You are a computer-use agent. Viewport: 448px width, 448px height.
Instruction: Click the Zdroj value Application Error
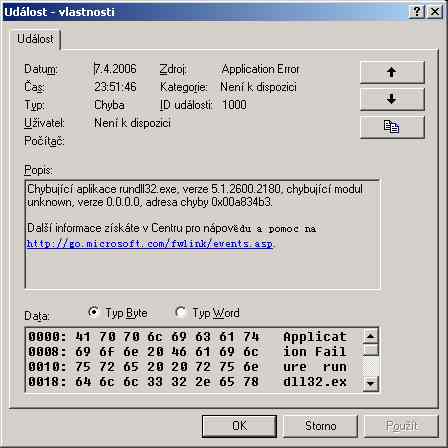pos(260,69)
